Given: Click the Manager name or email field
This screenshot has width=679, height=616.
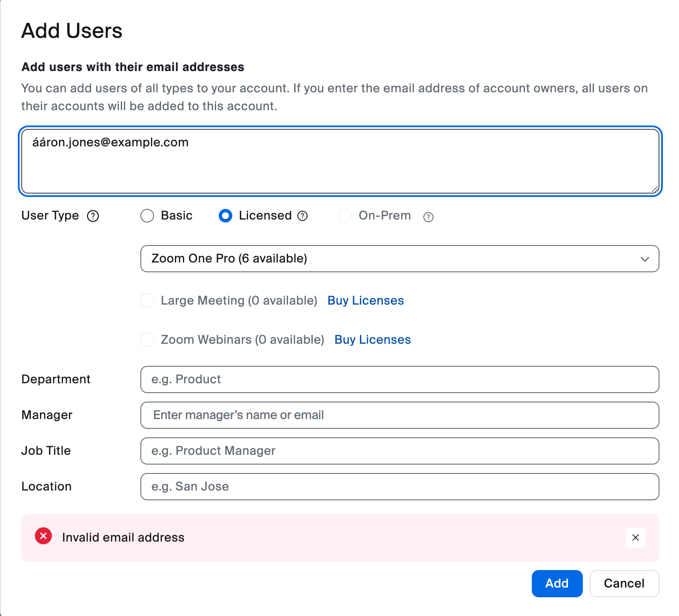Looking at the screenshot, I should pos(399,415).
